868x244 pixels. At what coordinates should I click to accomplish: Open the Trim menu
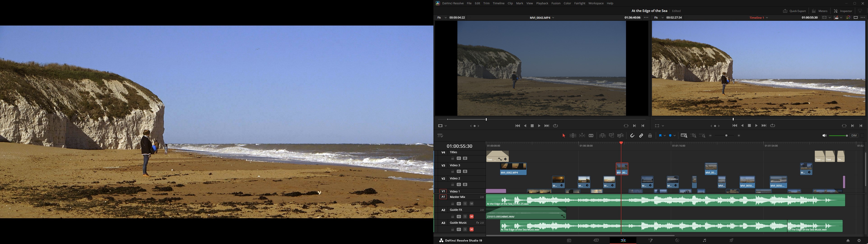[x=486, y=3]
